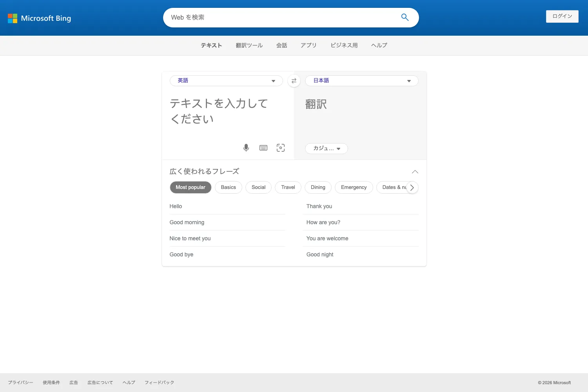Open the フィードバック footer link

point(159,383)
